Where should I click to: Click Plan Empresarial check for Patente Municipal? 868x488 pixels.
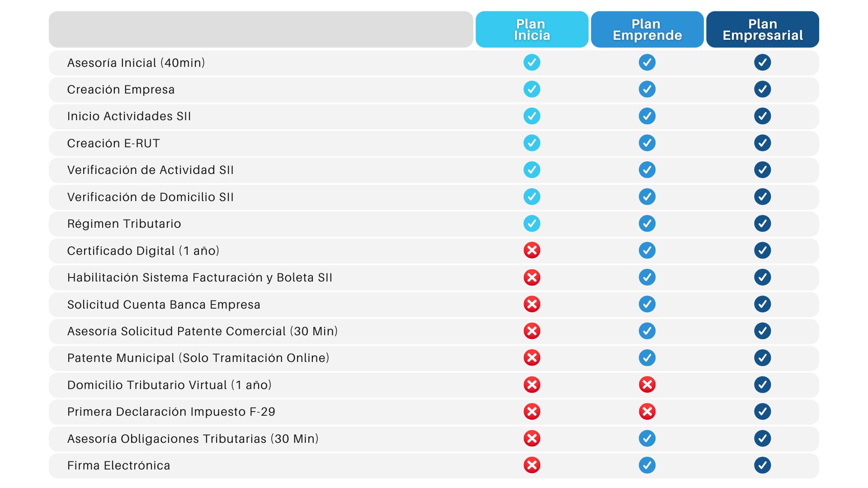pyautogui.click(x=762, y=358)
